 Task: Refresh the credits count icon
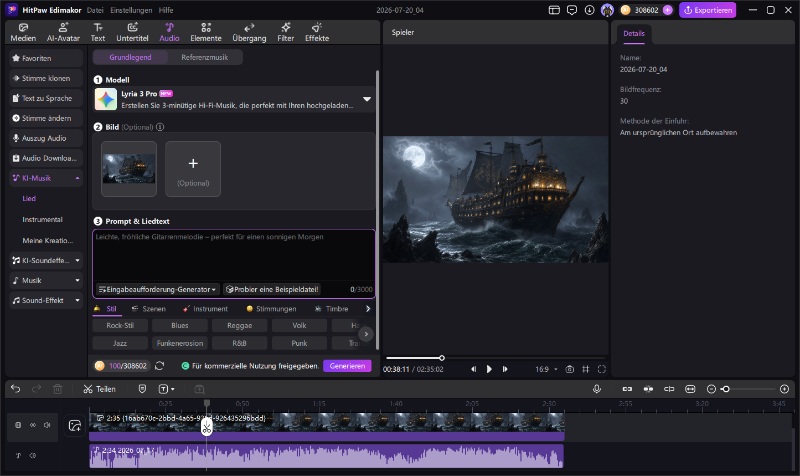click(160, 366)
